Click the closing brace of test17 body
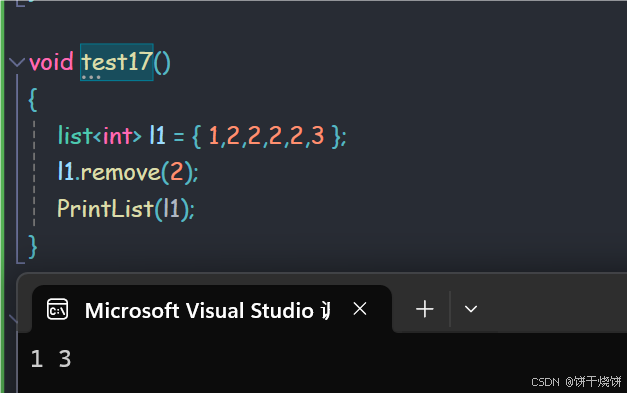The height and width of the screenshot is (394, 628). point(33,246)
